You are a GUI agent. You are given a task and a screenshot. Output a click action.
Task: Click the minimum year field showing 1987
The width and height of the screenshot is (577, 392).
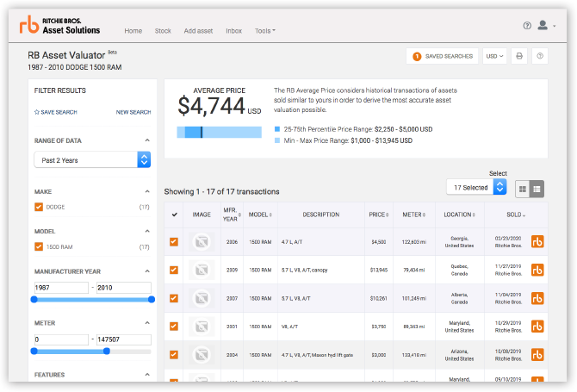pos(61,288)
